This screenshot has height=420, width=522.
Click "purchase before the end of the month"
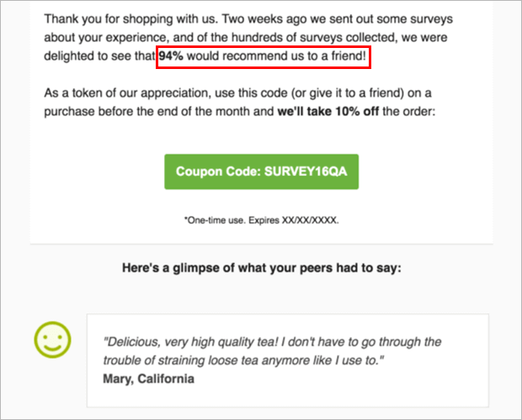click(x=159, y=111)
